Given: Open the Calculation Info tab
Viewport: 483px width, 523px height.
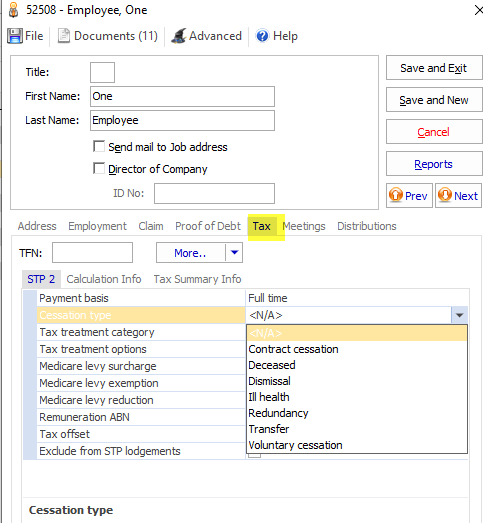Looking at the screenshot, I should pos(104,279).
